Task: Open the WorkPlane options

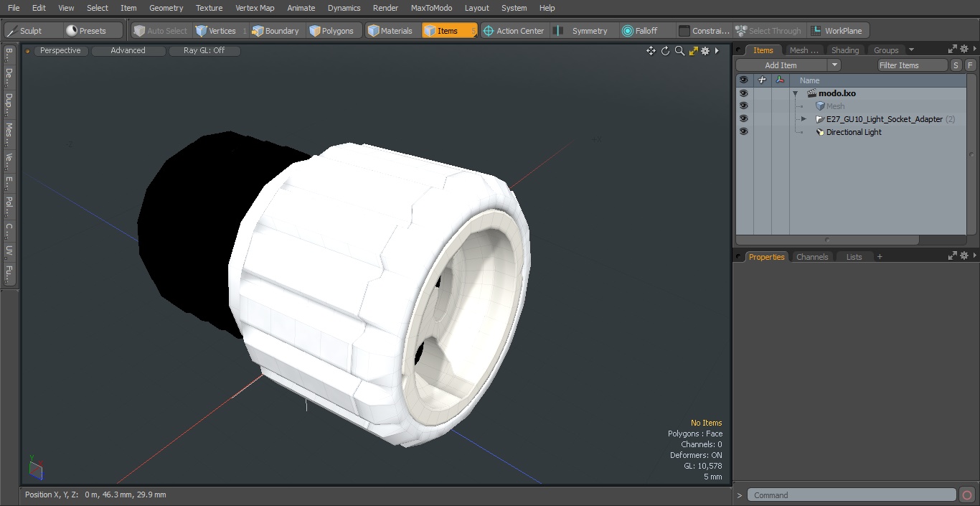Action: 837,31
